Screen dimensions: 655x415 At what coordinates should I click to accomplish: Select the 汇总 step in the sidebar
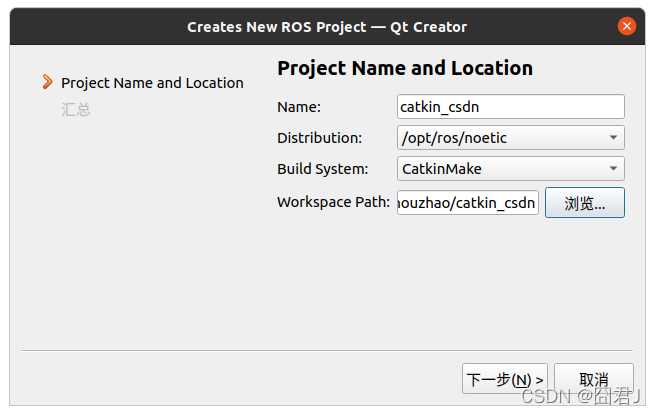[x=76, y=109]
